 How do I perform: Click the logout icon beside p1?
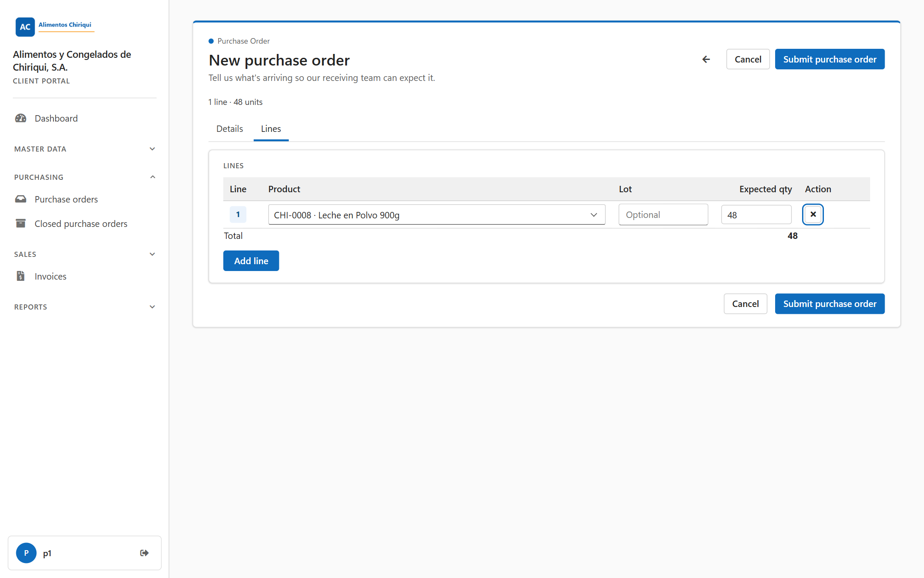click(145, 553)
